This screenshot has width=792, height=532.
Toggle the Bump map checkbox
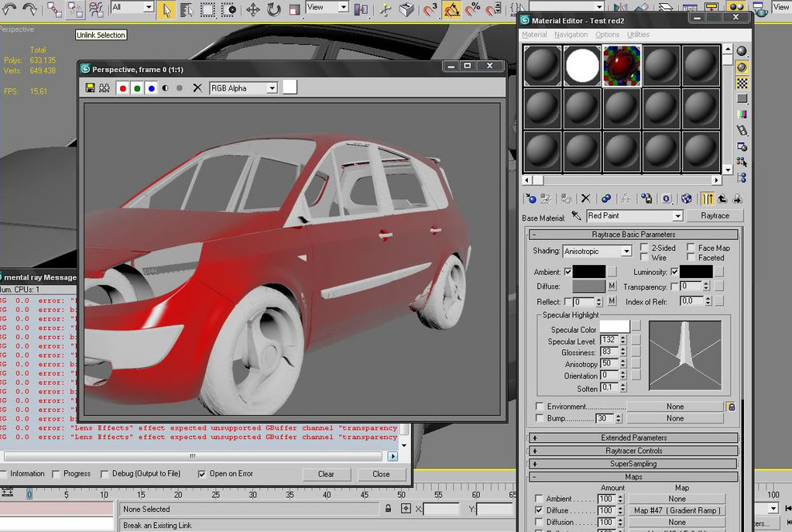tap(540, 418)
